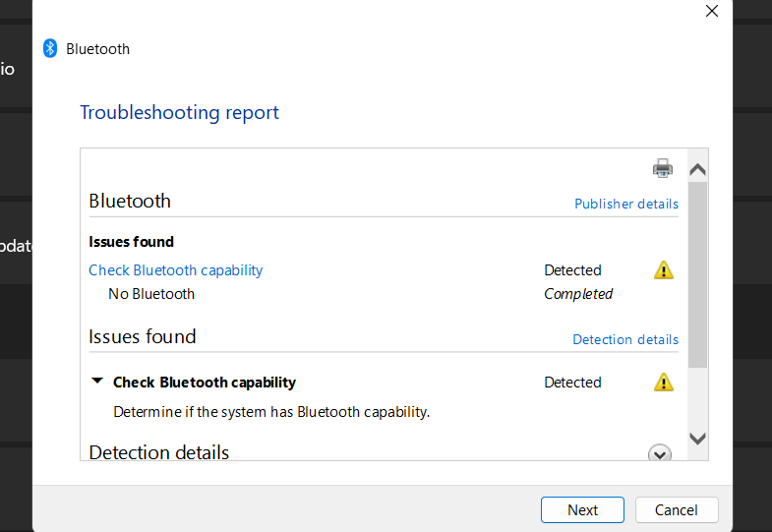
Task: Close the Bluetooth troubleshooter window
Action: (712, 11)
